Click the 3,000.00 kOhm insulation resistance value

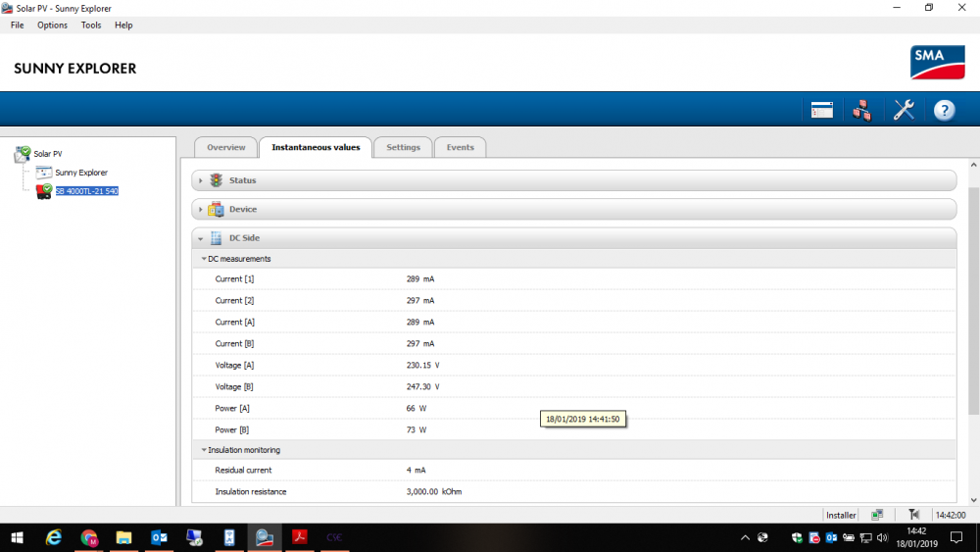(x=434, y=492)
